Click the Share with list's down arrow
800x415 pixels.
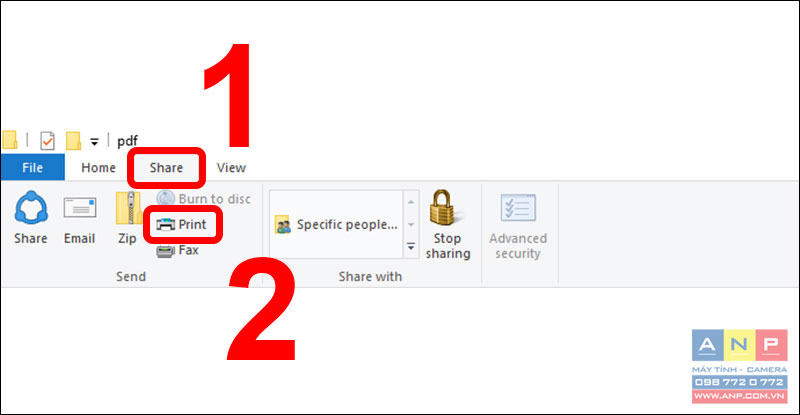pyautogui.click(x=411, y=225)
